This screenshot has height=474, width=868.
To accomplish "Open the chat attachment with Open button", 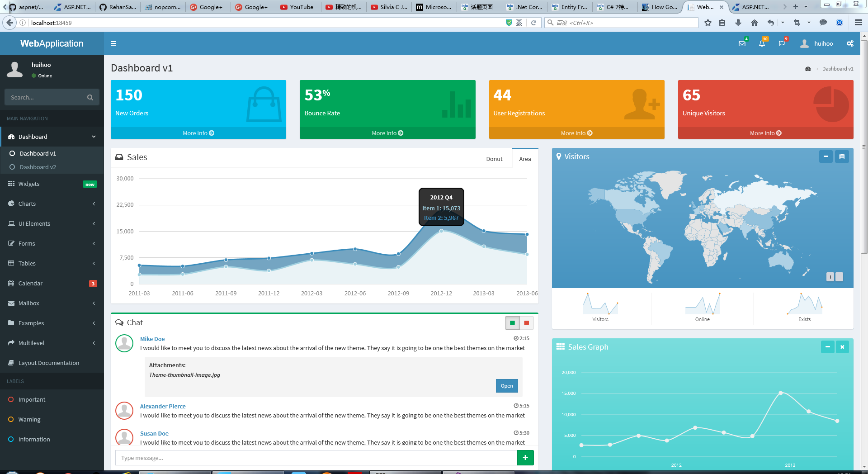I will click(506, 386).
